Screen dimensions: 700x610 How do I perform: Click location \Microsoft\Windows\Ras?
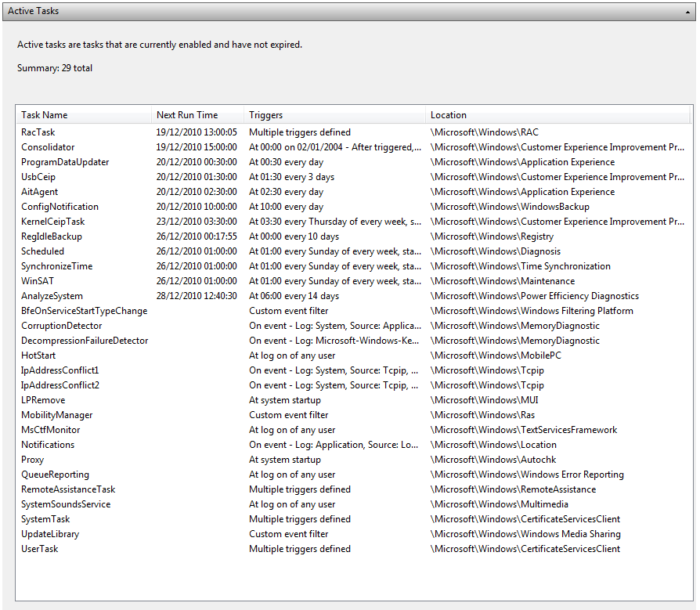point(482,415)
